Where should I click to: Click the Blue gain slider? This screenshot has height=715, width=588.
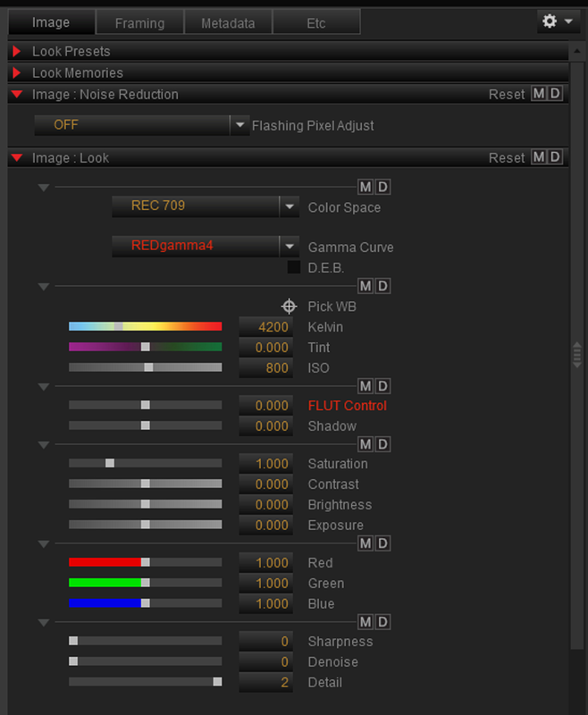pos(146,602)
